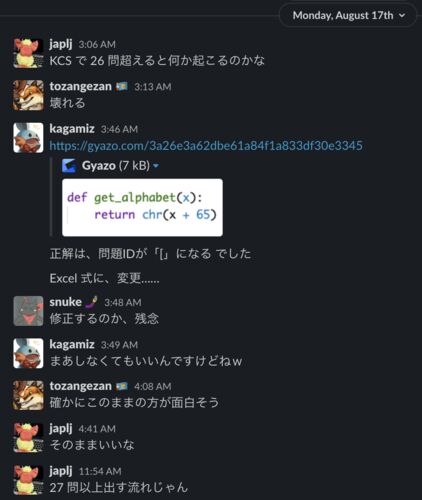This screenshot has width=422, height=500.
Task: Click the 11:54 AM timestamp on japlj's message
Action: click(x=100, y=471)
